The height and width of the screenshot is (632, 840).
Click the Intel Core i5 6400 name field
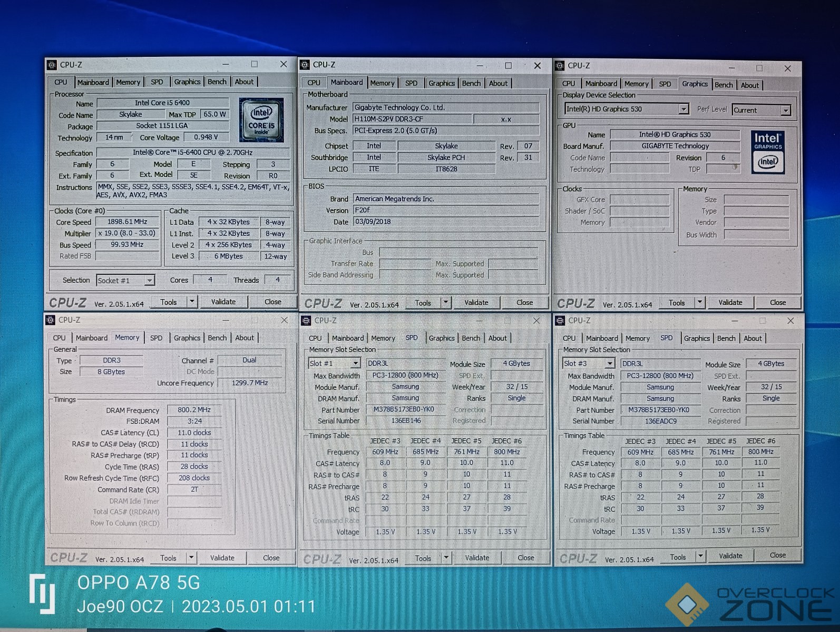(162, 103)
